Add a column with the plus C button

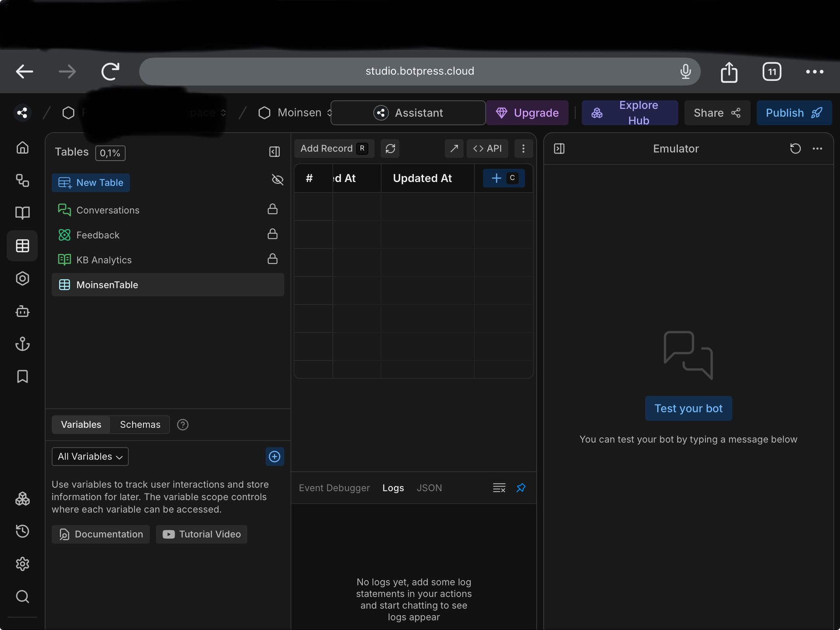point(504,178)
